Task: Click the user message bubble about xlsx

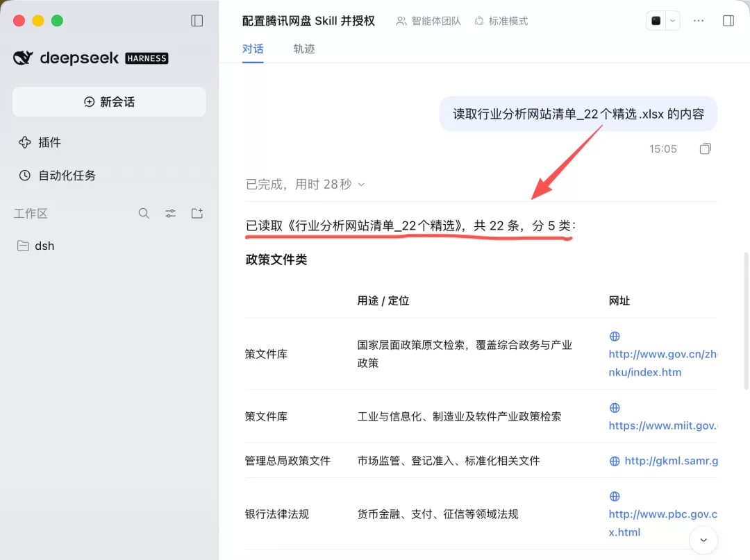Action: 578,114
